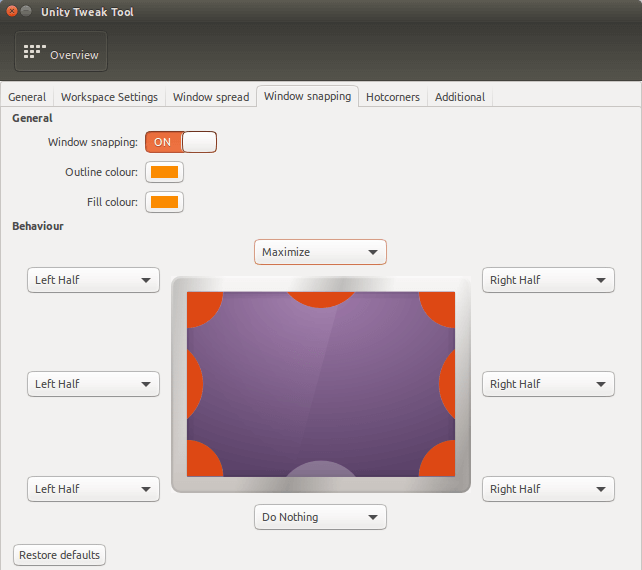This screenshot has height=570, width=642.
Task: Open the Window spread tab
Action: pos(211,97)
